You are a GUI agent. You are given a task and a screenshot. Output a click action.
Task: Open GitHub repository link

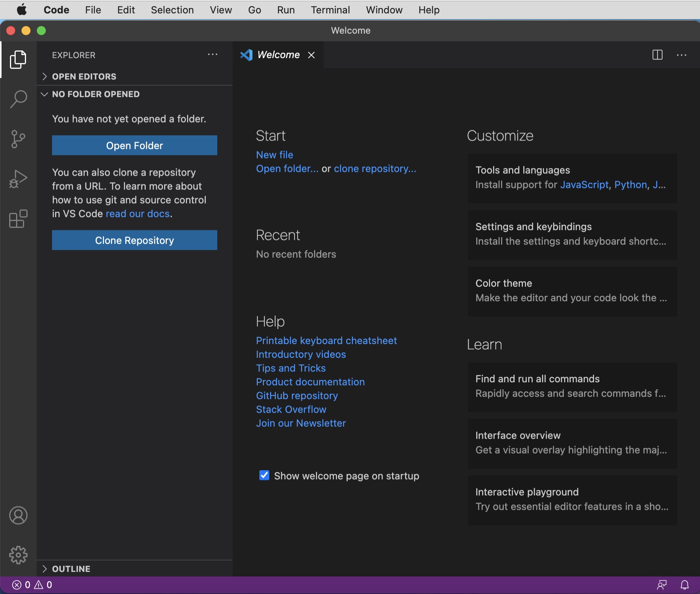(297, 396)
